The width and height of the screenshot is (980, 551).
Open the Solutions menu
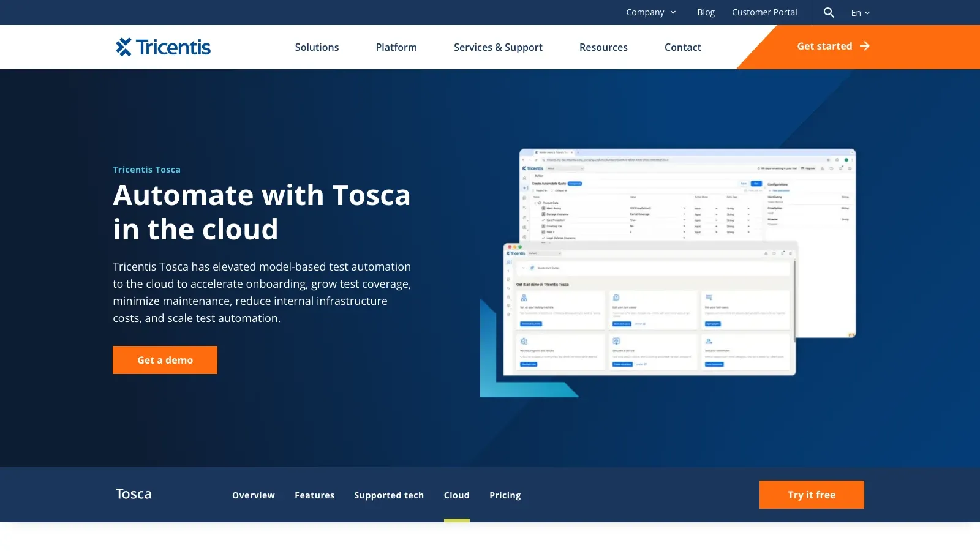[317, 47]
